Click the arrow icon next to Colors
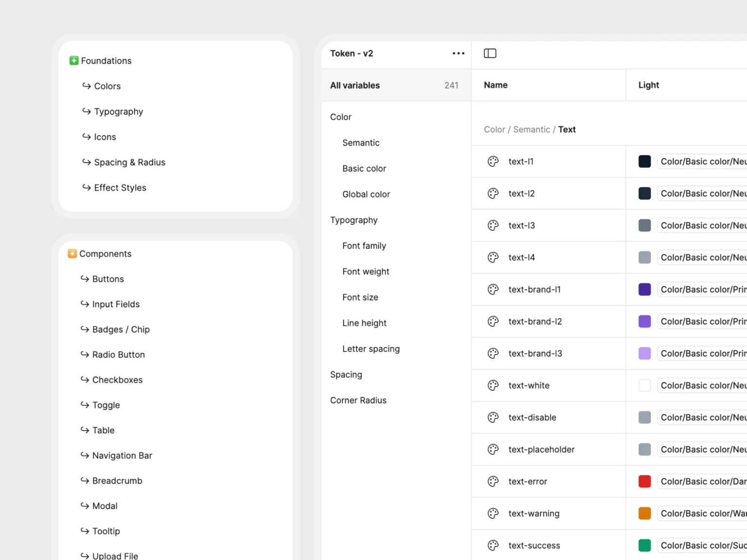Viewport: 747px width, 560px height. point(87,86)
